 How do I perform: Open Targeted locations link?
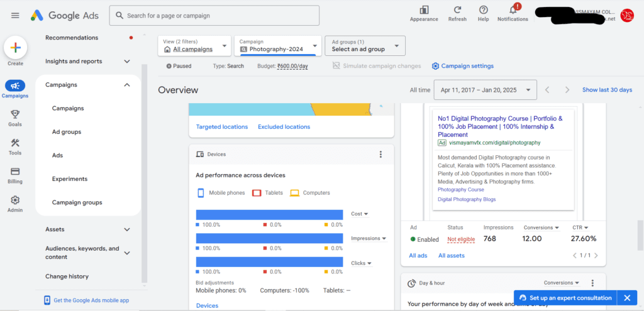pos(222,127)
